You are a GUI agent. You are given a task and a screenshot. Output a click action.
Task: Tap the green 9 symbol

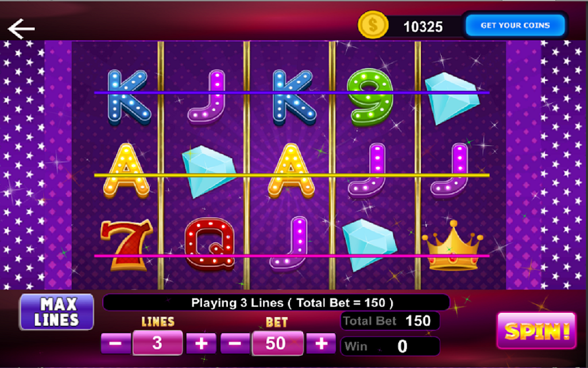[x=370, y=97]
